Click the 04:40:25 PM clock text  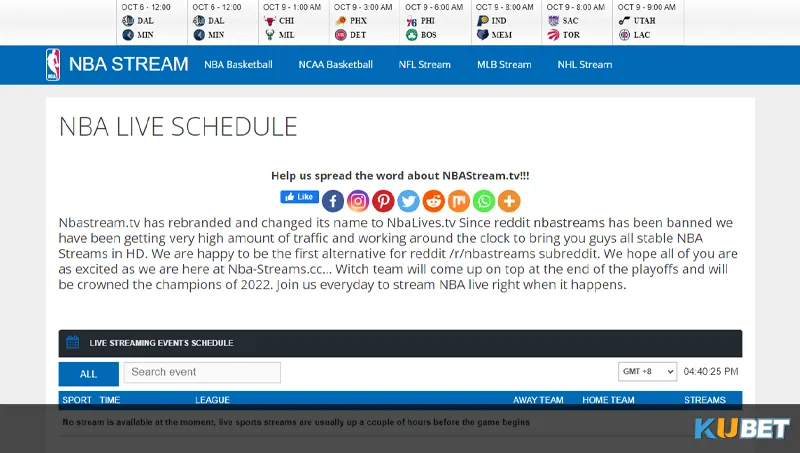click(711, 371)
